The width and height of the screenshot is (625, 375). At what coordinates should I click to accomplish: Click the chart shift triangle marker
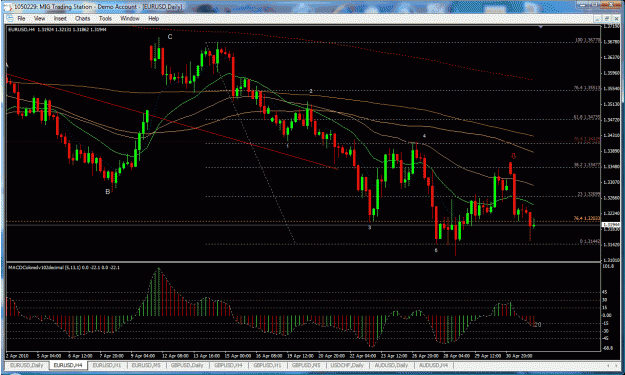pos(540,27)
